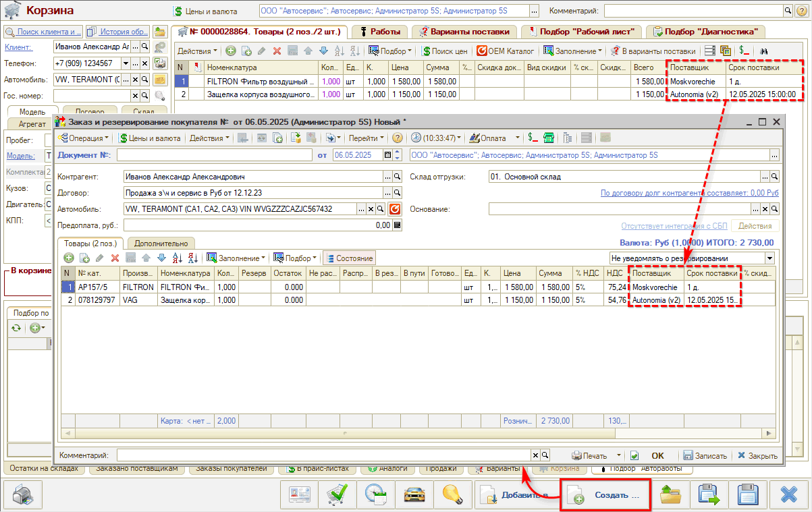
Task: Toggle the checkmark next to Печать dropdown
Action: [634, 455]
